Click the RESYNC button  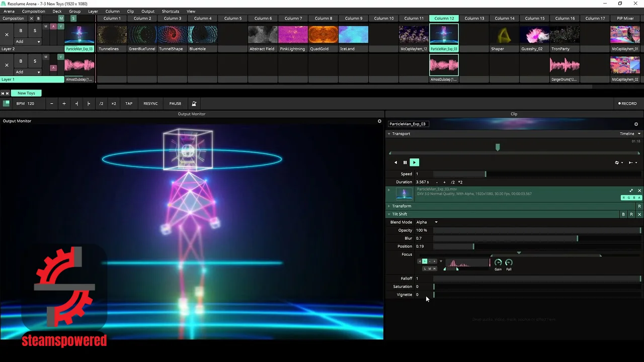click(150, 104)
